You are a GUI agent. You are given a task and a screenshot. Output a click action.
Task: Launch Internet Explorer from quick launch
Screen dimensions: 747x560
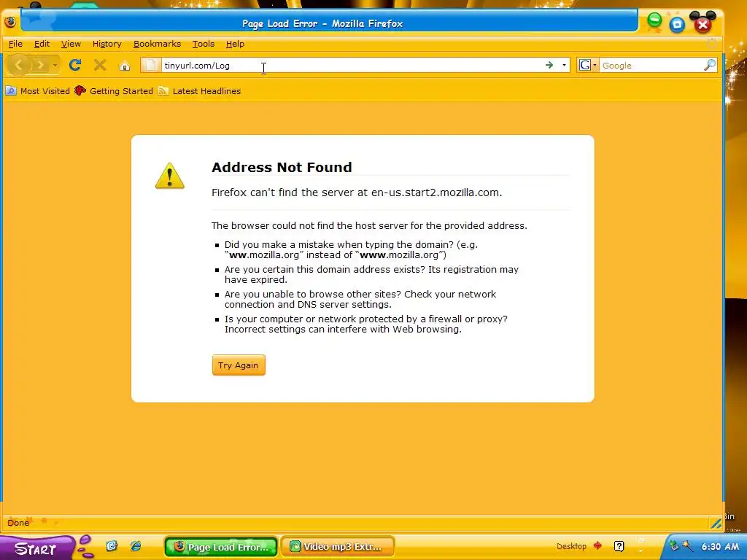[x=136, y=545]
